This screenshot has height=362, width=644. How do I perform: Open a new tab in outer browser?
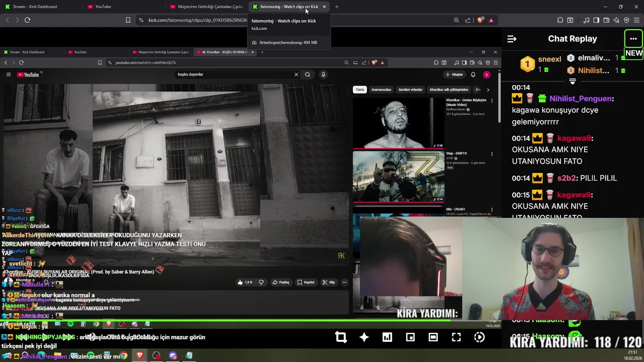point(337,7)
